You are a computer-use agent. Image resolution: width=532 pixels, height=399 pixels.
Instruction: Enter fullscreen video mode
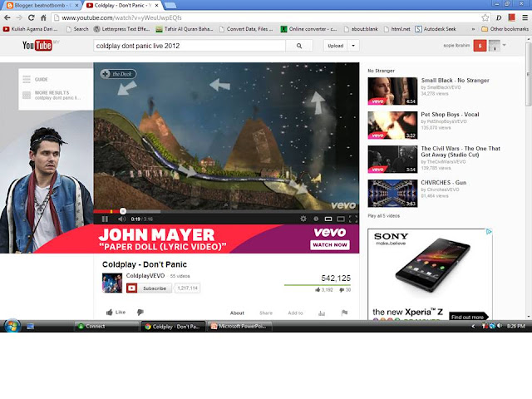pos(352,219)
